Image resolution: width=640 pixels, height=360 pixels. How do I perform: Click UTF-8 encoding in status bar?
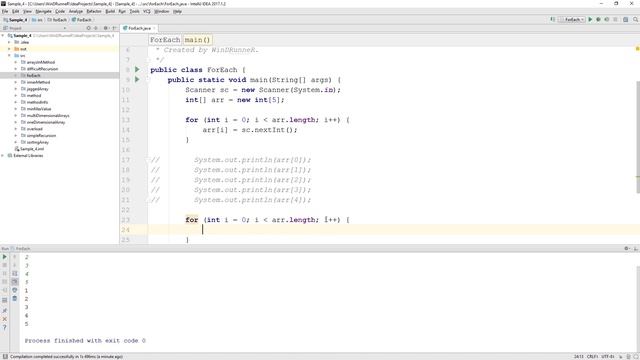point(608,357)
